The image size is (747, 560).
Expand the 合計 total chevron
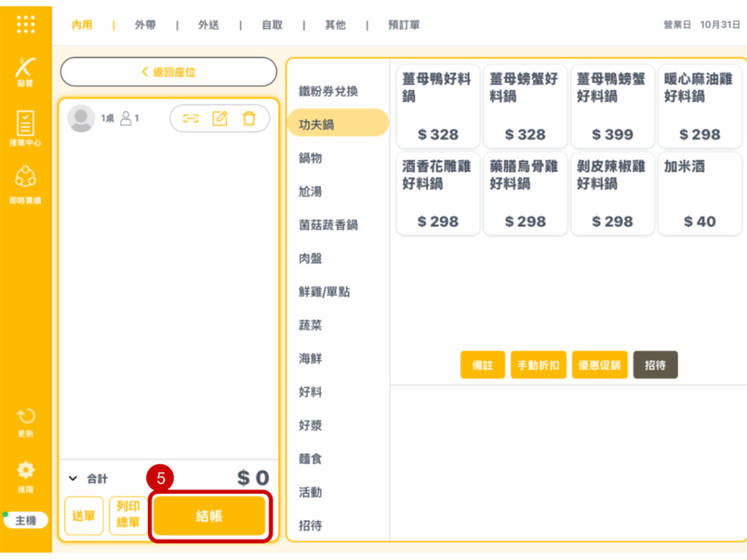click(x=72, y=479)
